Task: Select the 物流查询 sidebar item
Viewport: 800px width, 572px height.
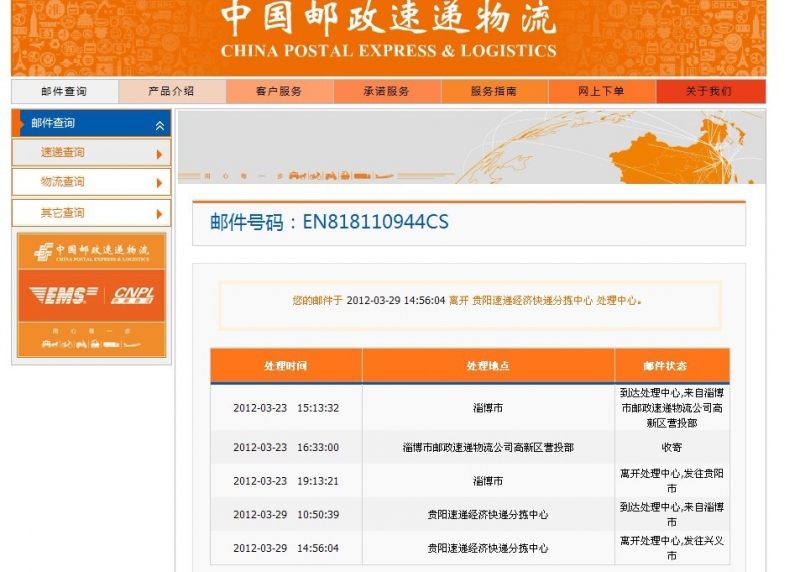Action: pyautogui.click(x=91, y=182)
